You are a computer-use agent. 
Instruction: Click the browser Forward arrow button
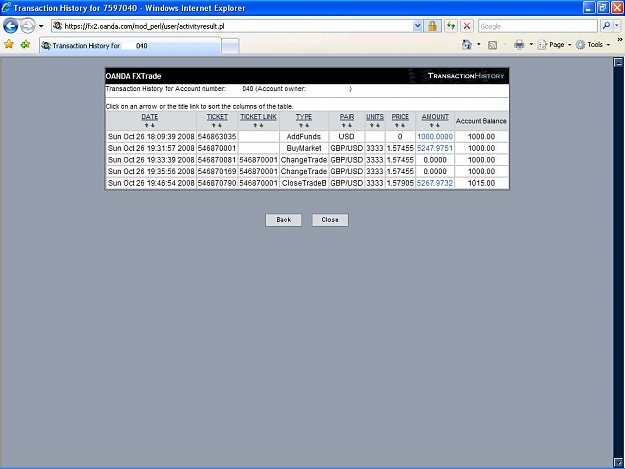coord(28,26)
